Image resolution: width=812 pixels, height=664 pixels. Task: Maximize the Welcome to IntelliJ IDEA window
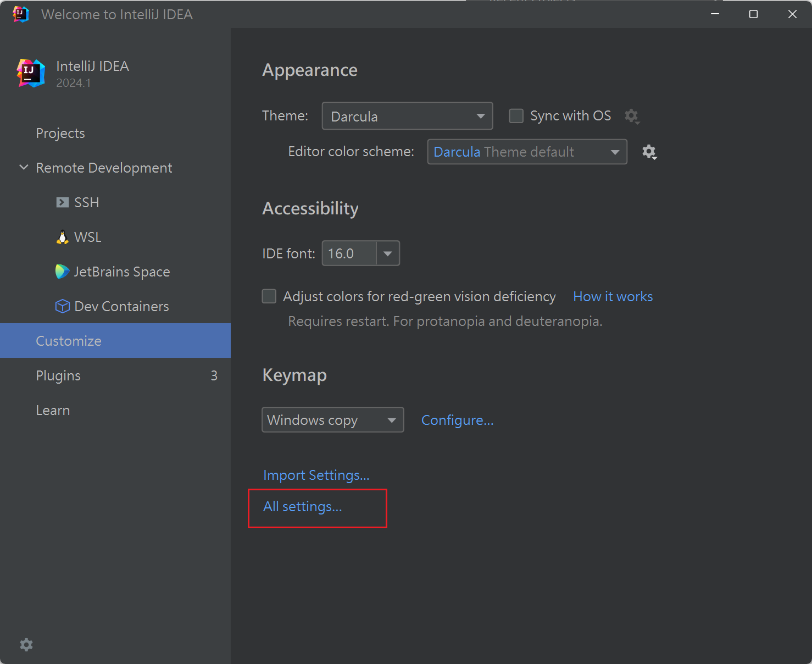753,14
